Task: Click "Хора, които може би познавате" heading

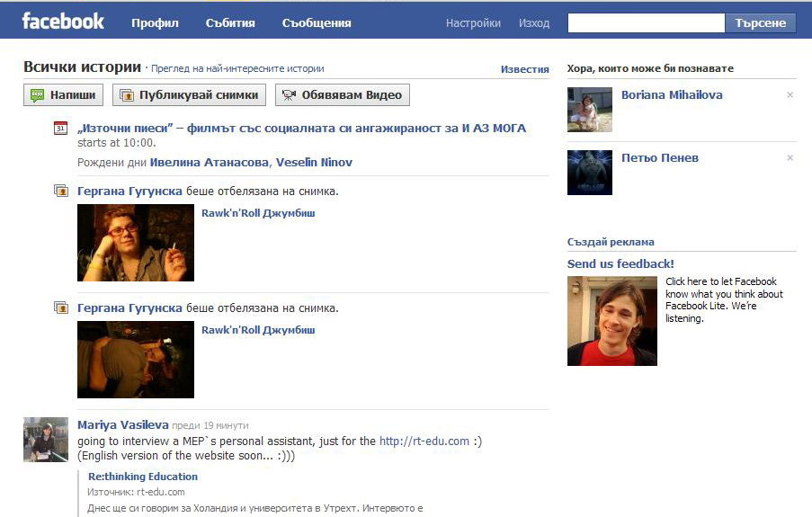Action: point(650,68)
